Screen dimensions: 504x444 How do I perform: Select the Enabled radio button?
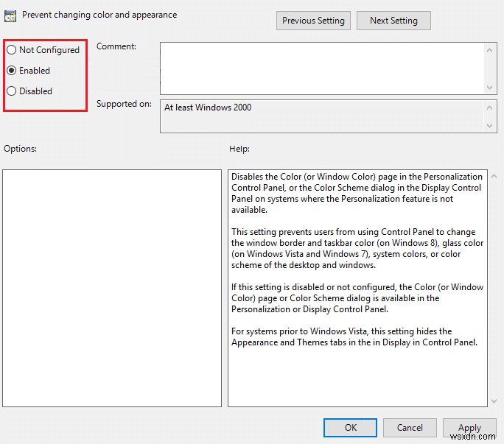pos(12,71)
